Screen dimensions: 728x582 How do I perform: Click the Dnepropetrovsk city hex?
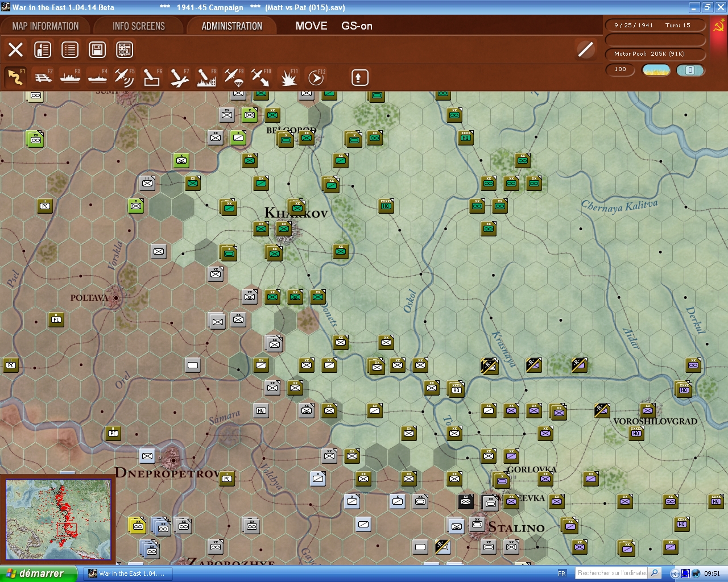click(x=173, y=459)
